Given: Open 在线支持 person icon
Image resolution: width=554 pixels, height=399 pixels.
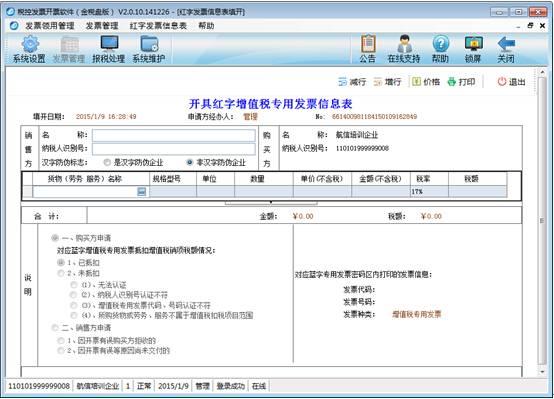Looking at the screenshot, I should (x=404, y=43).
